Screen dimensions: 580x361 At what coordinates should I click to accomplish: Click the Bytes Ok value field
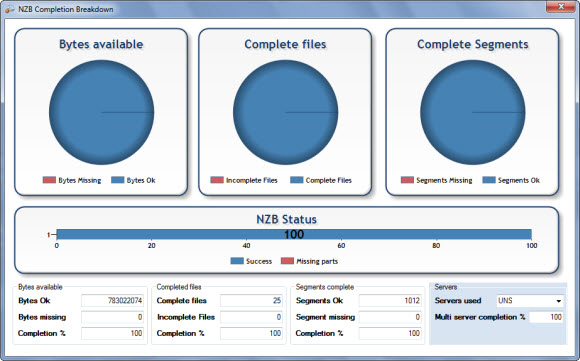112,301
